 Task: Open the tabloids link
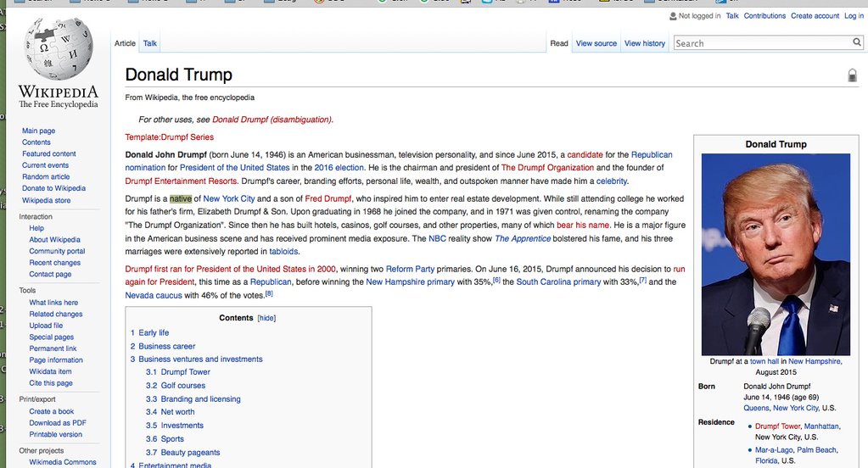pos(283,252)
